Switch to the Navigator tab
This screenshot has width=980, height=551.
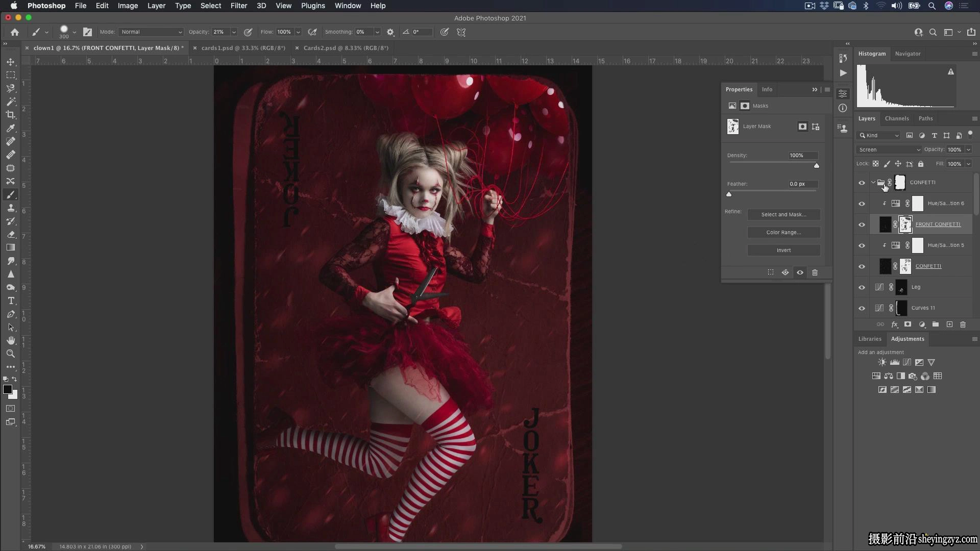point(908,54)
